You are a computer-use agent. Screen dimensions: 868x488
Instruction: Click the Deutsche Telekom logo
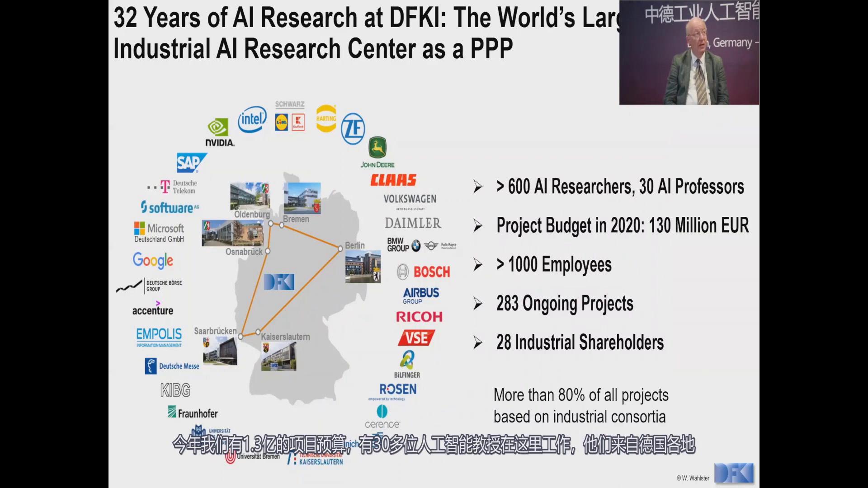tap(172, 187)
